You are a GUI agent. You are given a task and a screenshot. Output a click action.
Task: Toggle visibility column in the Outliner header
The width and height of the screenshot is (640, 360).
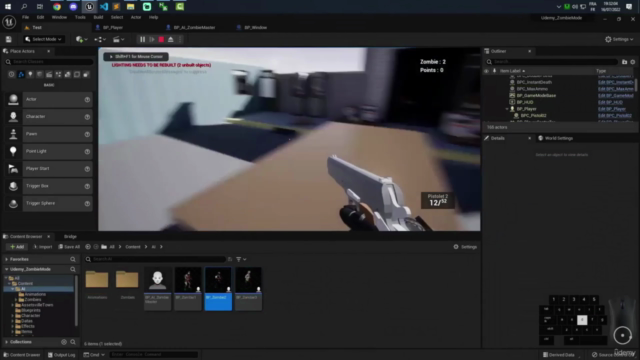pos(486,71)
